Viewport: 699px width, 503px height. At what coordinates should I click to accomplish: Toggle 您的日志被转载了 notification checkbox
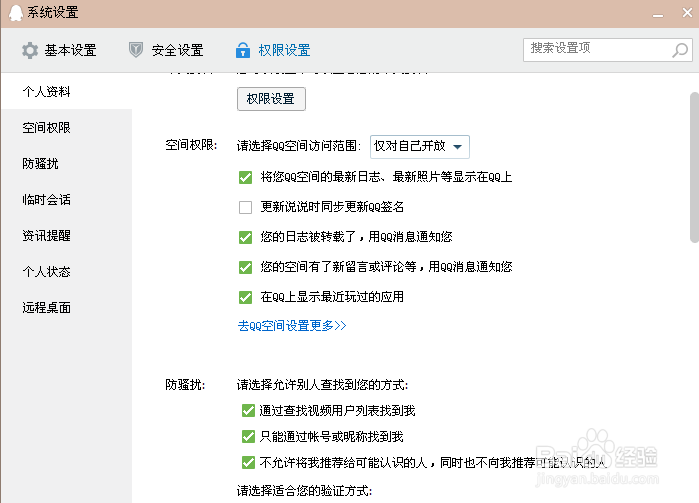tap(245, 237)
